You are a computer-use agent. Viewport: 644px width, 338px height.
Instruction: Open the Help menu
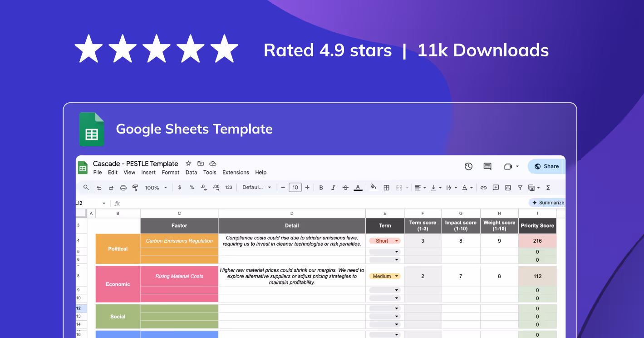click(x=261, y=172)
